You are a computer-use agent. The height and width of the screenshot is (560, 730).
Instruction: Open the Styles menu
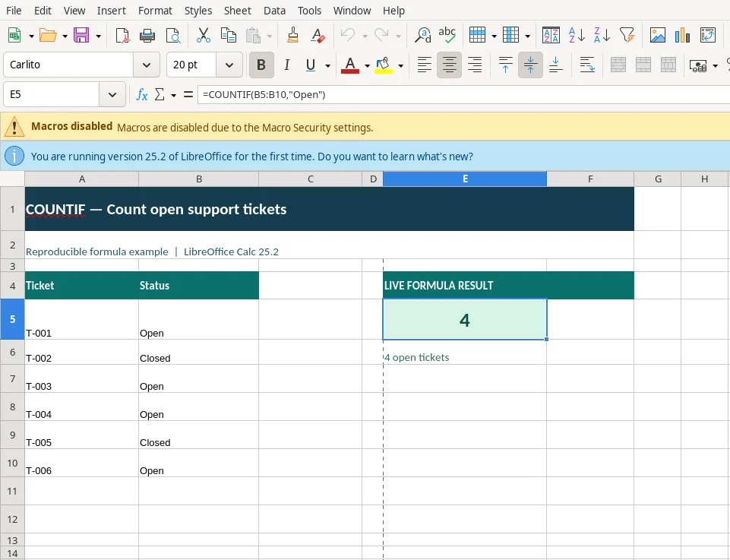(x=198, y=10)
